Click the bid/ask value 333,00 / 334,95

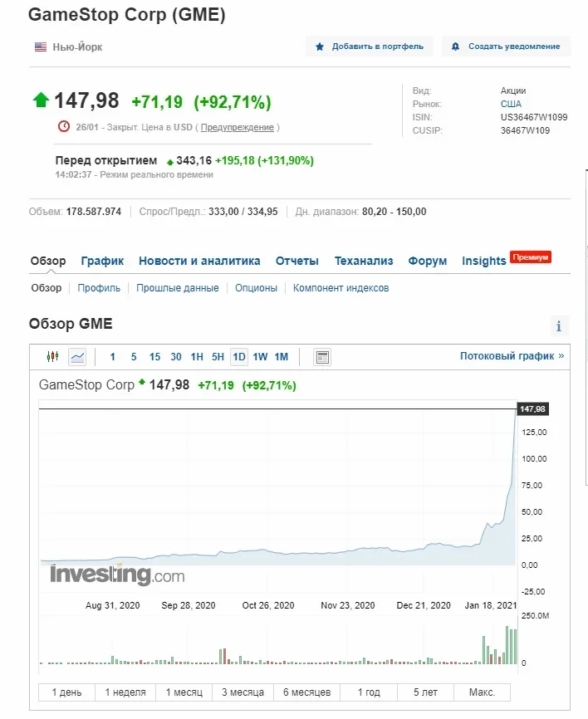pos(243,212)
